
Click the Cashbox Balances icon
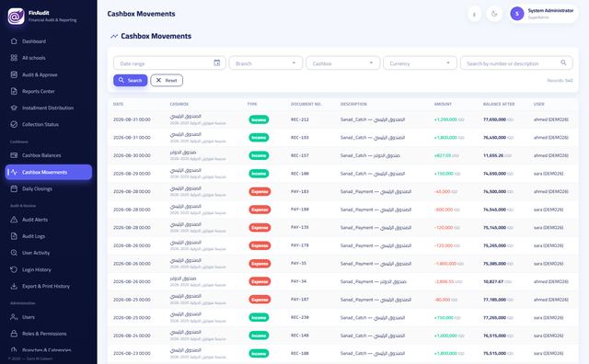(x=14, y=155)
